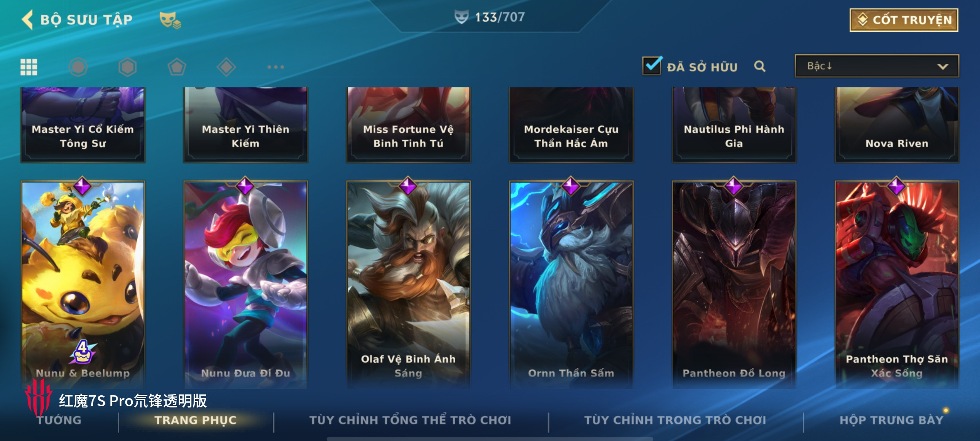
Task: Open the mask and coins skin shop icon
Action: 170,20
